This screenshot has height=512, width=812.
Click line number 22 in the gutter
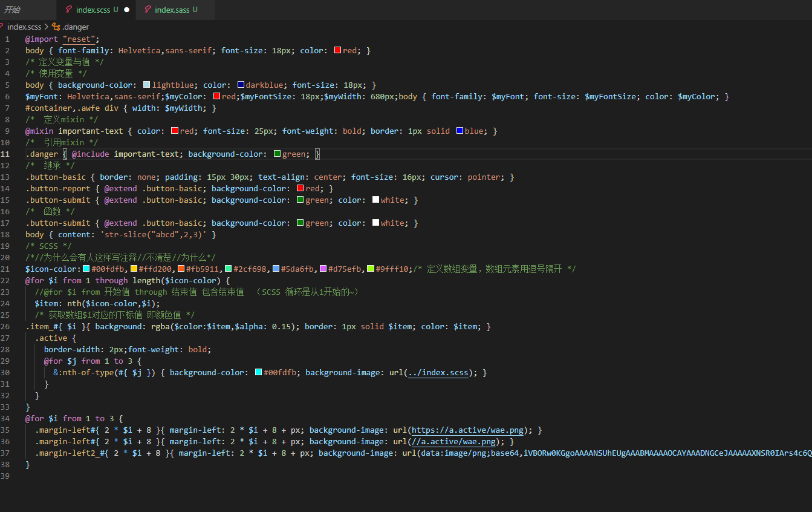point(5,281)
